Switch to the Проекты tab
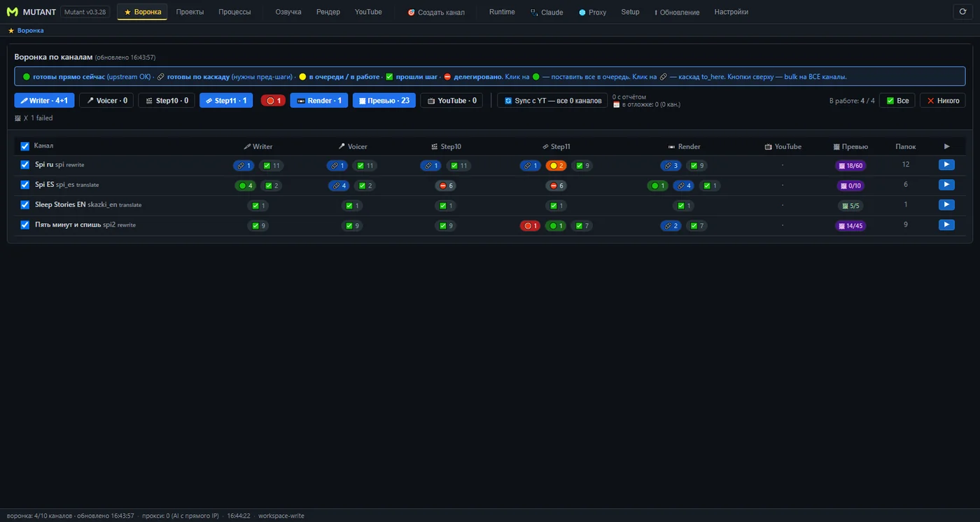The width and height of the screenshot is (980, 522). tap(190, 12)
